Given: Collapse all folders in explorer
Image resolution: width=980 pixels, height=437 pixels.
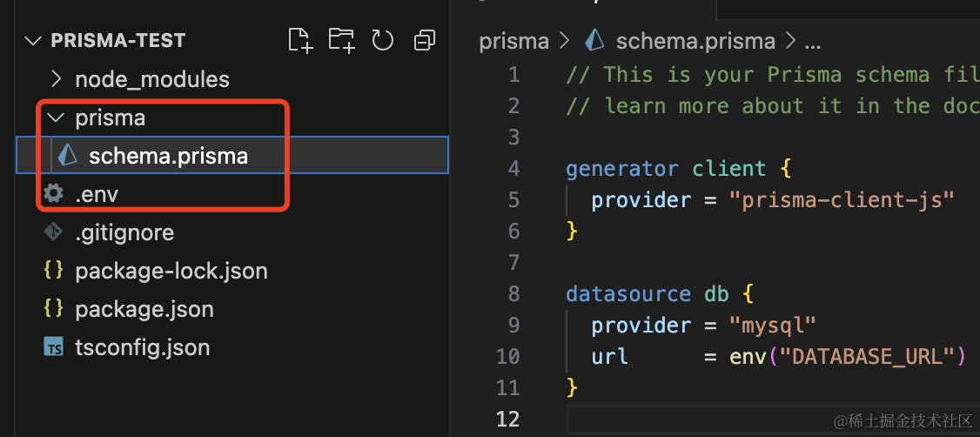Looking at the screenshot, I should click(x=425, y=40).
